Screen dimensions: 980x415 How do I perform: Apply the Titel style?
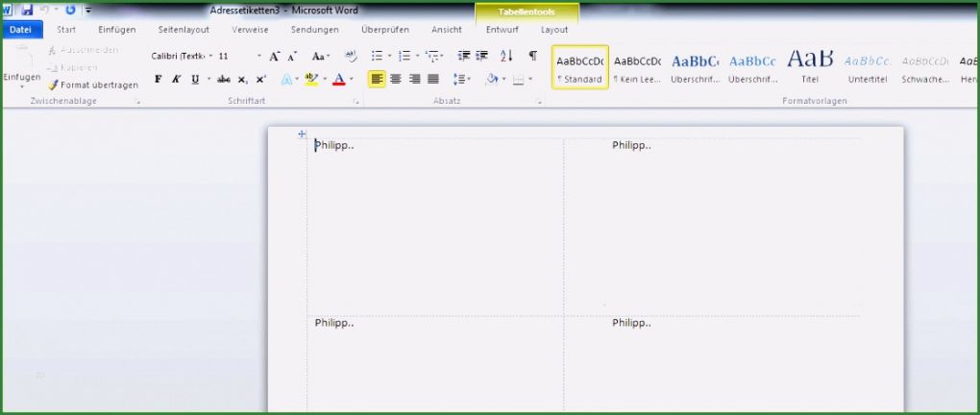pos(810,66)
